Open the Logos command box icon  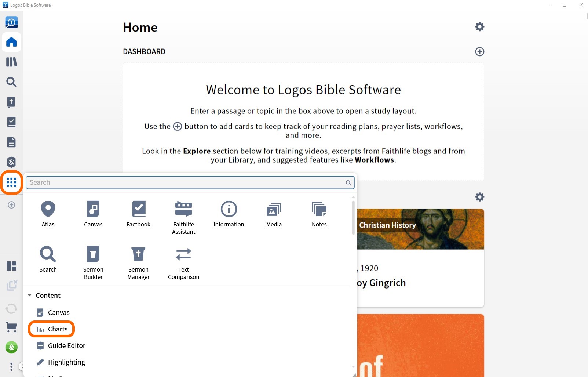tap(11, 22)
